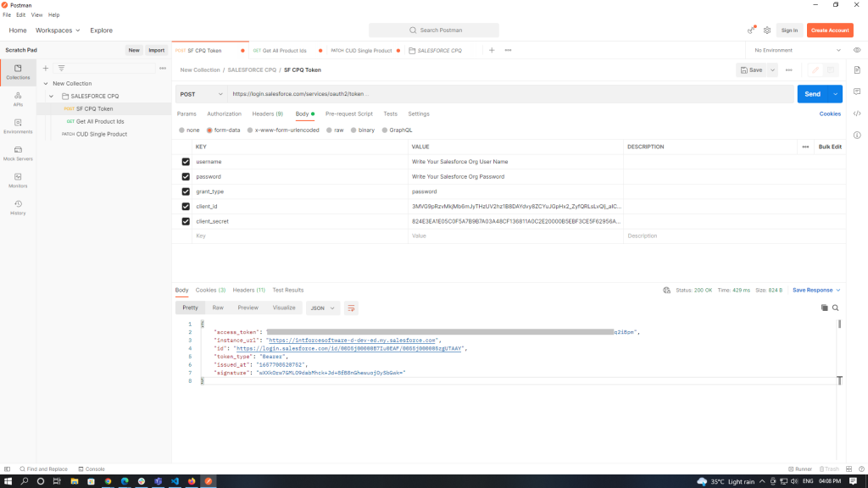Uncheck the grant_type parameter checkbox
This screenshot has height=488, width=868.
click(186, 191)
